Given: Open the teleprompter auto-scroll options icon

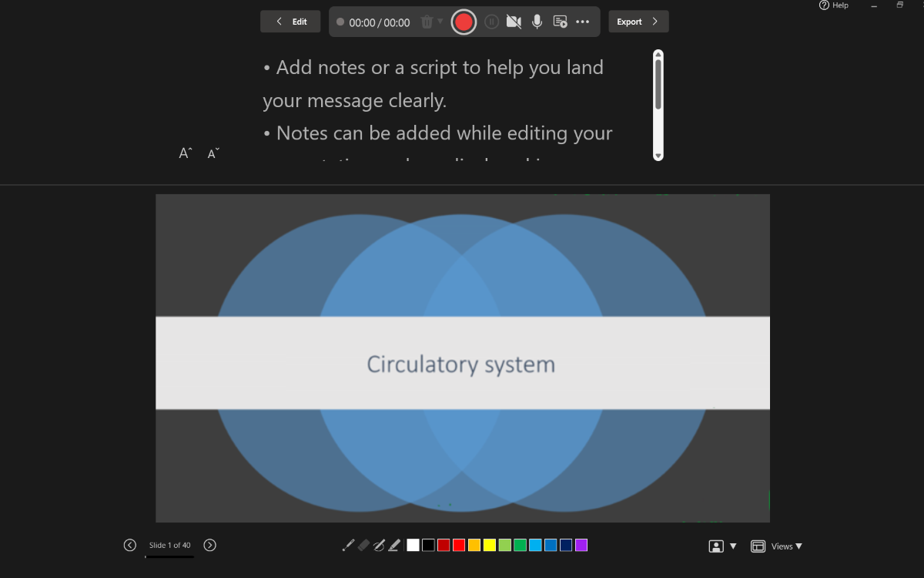Looking at the screenshot, I should point(560,22).
